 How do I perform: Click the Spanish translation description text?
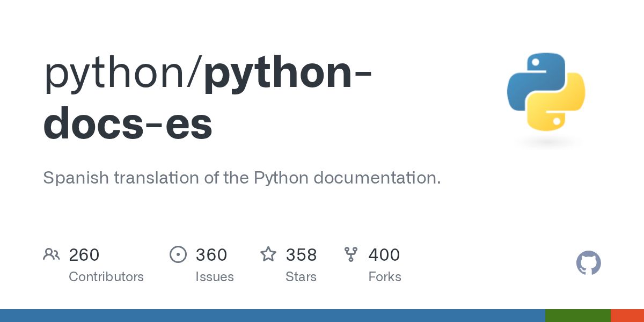(x=242, y=178)
